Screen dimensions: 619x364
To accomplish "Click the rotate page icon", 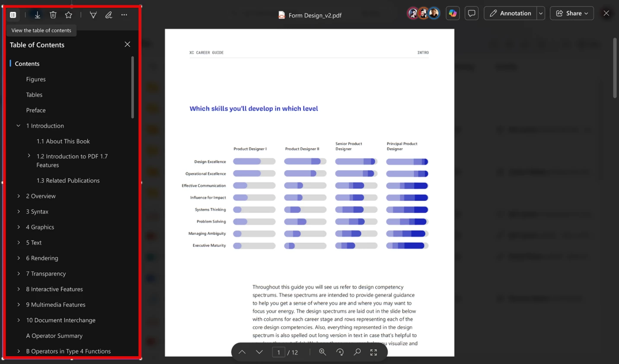I will (x=340, y=352).
